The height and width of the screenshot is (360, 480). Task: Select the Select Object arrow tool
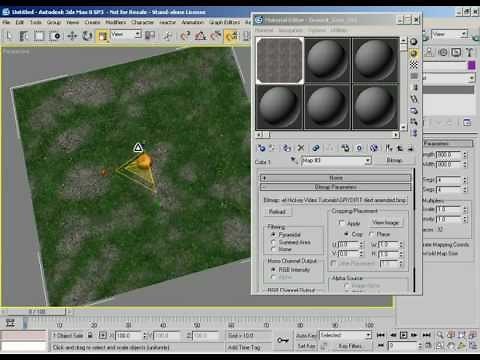9,35
